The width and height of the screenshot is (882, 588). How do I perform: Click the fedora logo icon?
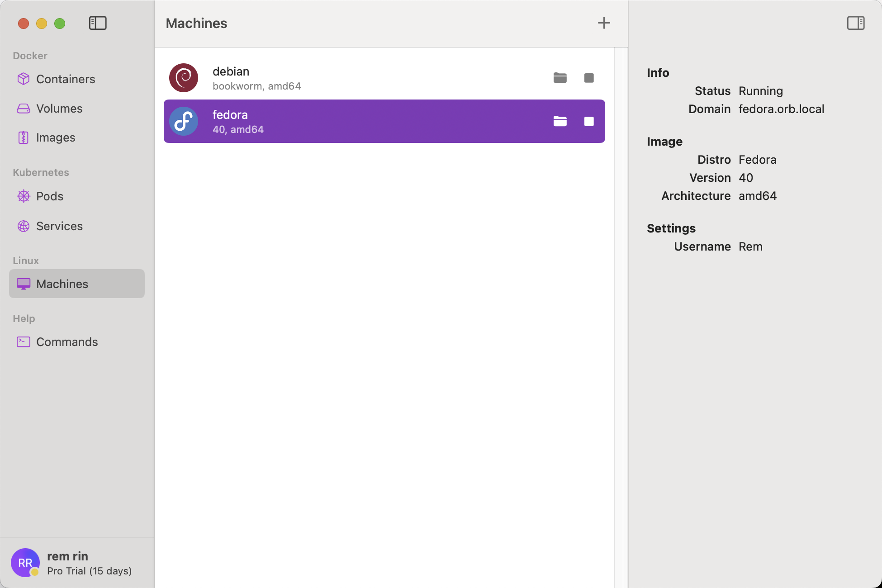pyautogui.click(x=184, y=121)
